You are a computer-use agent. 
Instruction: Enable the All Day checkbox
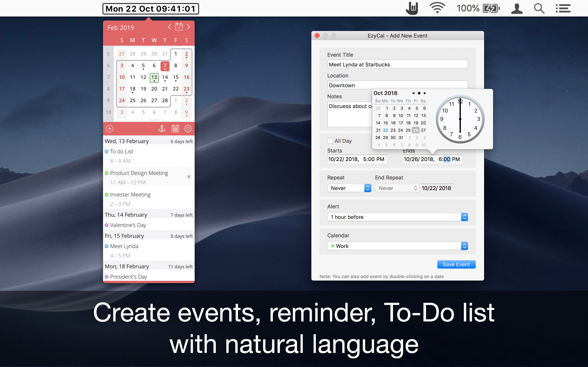330,141
